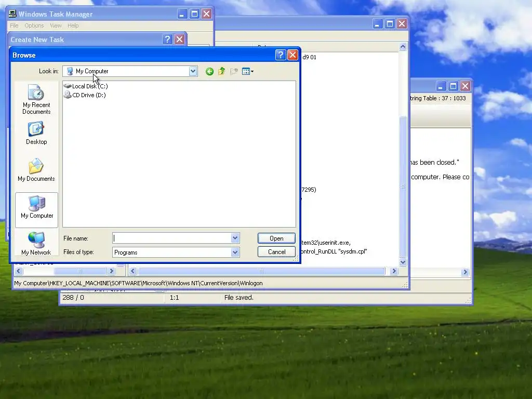The height and width of the screenshot is (399, 532).
Task: Open Task Manager View menu
Action: [56, 25]
